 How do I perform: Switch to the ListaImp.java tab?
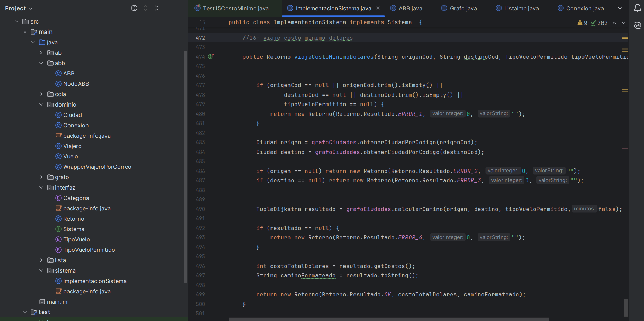coord(517,8)
